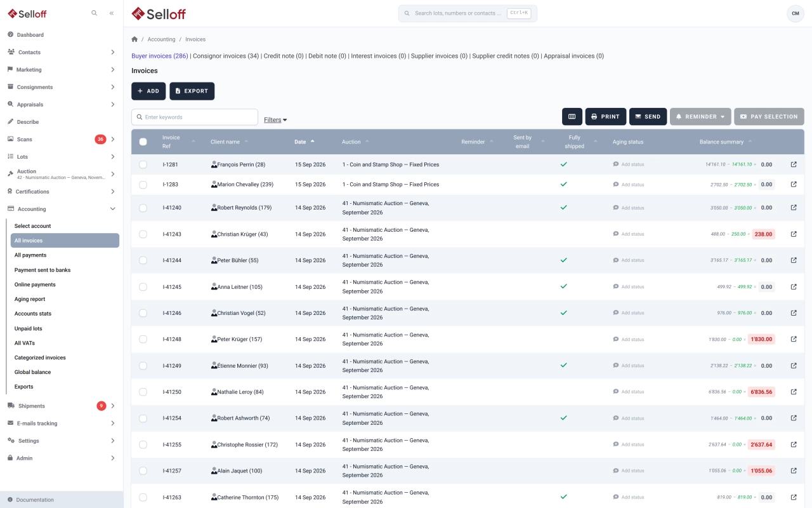
Task: Open invoice I-1281 in new window icon
Action: point(794,164)
